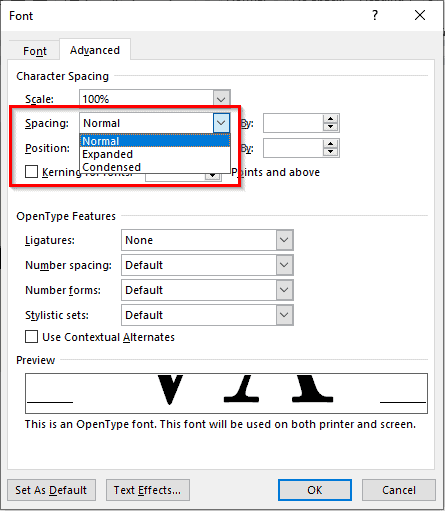The height and width of the screenshot is (511, 445).
Task: Click in the Spacing By input field
Action: pos(293,123)
